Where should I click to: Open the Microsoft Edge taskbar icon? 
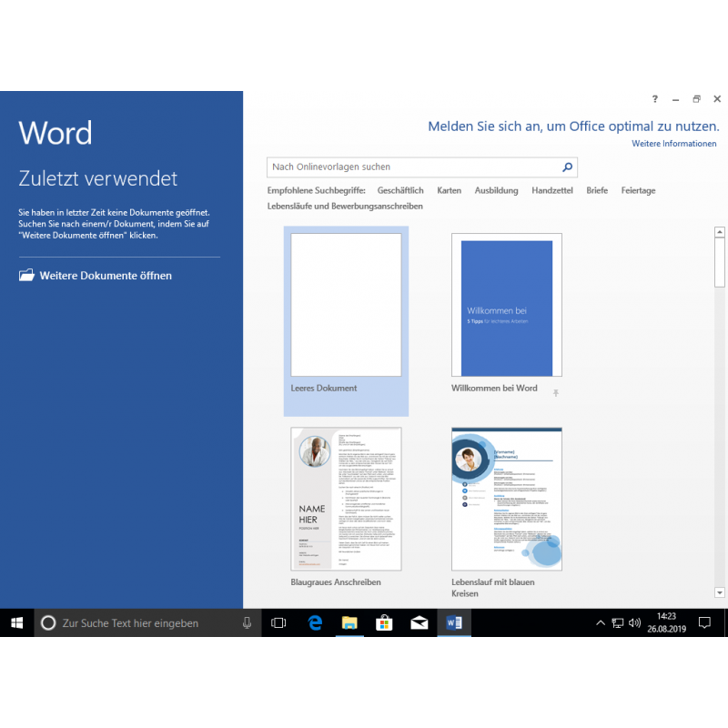[315, 622]
